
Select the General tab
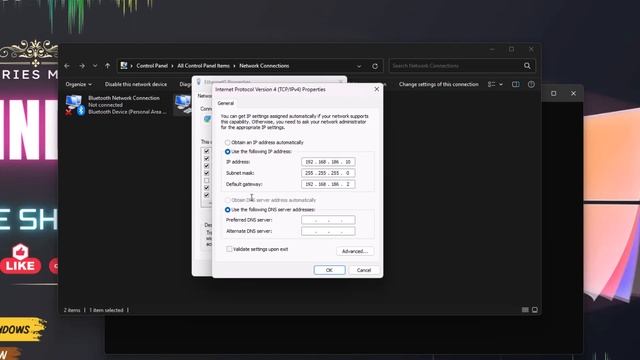(226, 103)
